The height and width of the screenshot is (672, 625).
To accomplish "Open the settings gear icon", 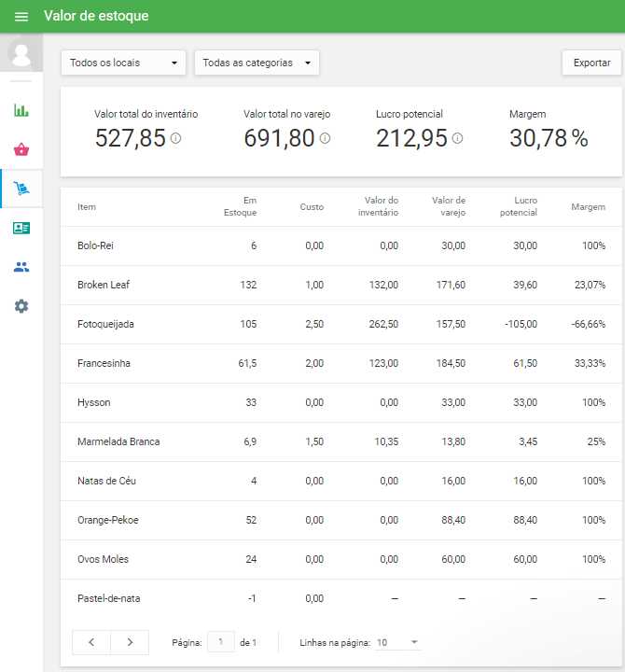I will (x=21, y=306).
